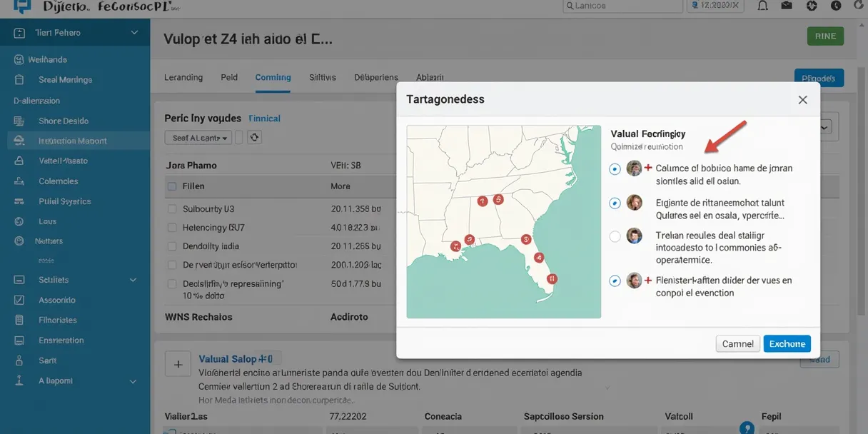Close the Tartagonedess dialog with X
The width and height of the screenshot is (868, 434).
(802, 100)
